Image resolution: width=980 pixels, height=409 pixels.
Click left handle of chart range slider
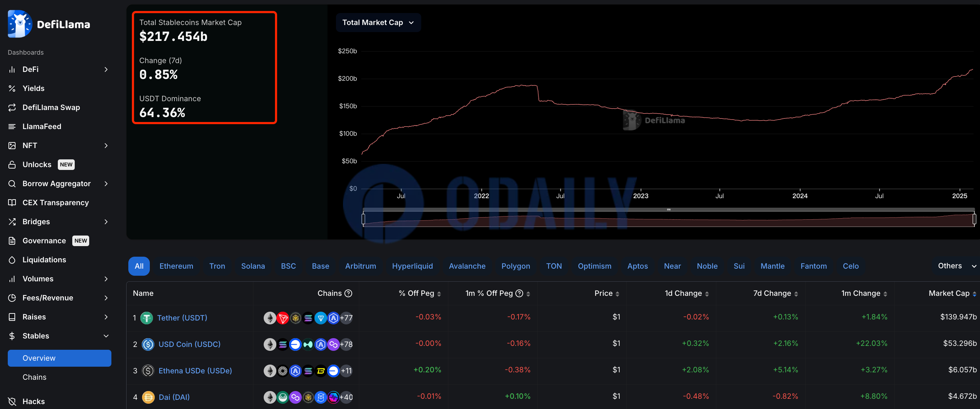[x=363, y=219]
